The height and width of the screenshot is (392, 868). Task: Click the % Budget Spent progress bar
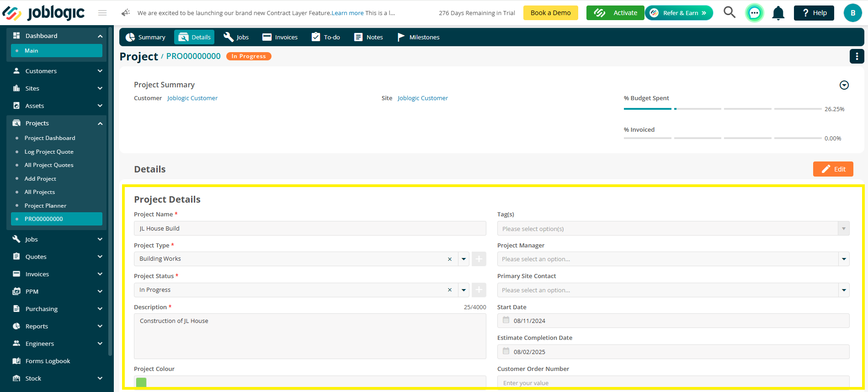click(x=723, y=109)
